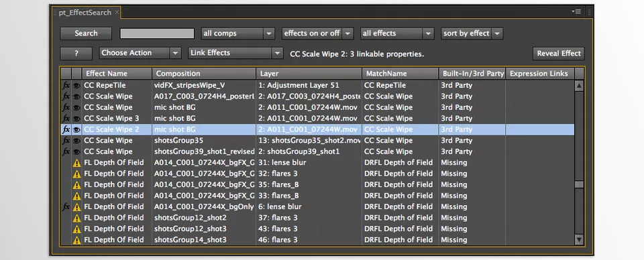Click 'Missing' status on lense blur 31 row
This screenshot has width=644, height=260.
tap(454, 162)
